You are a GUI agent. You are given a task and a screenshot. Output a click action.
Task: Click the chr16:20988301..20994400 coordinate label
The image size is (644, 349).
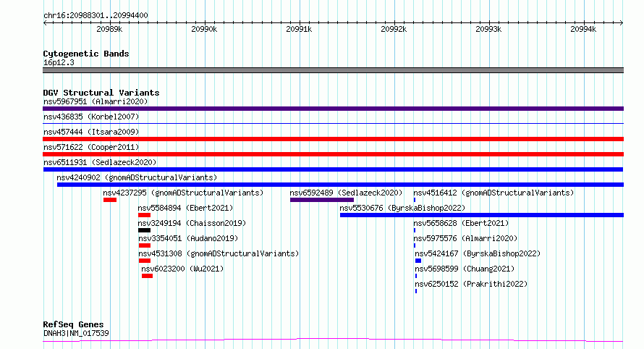coord(96,15)
